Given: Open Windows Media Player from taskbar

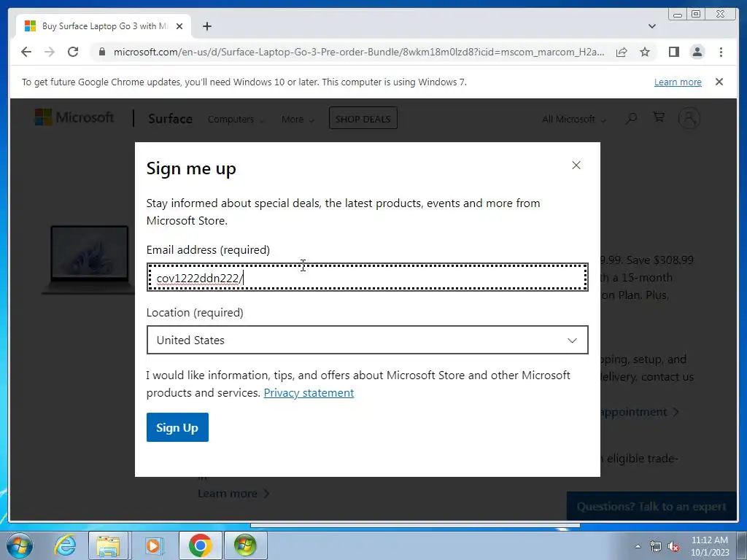Looking at the screenshot, I should [x=153, y=545].
